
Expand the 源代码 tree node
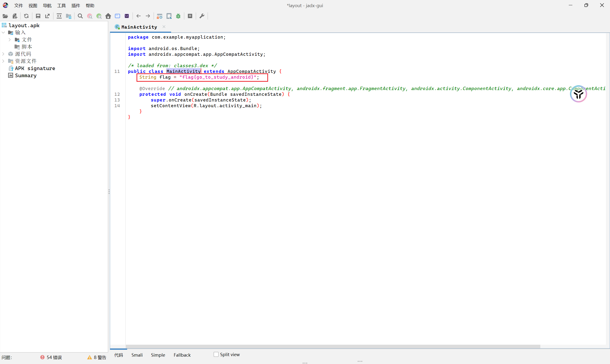coord(3,54)
